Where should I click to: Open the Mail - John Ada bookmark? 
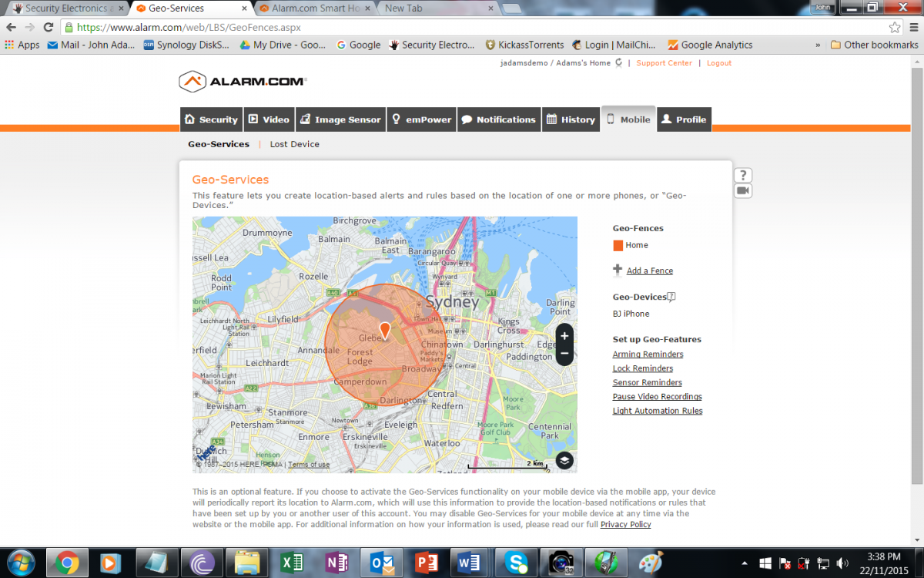(92, 45)
